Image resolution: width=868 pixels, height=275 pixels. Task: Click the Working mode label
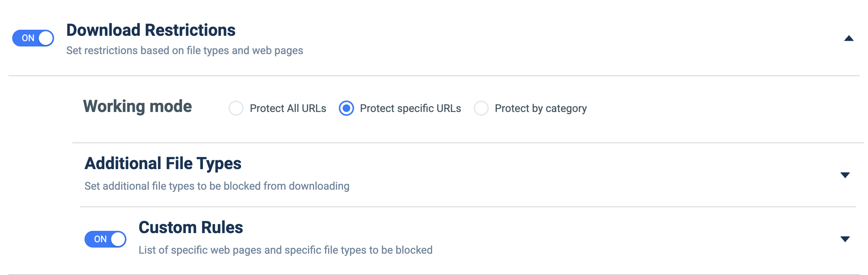(137, 106)
